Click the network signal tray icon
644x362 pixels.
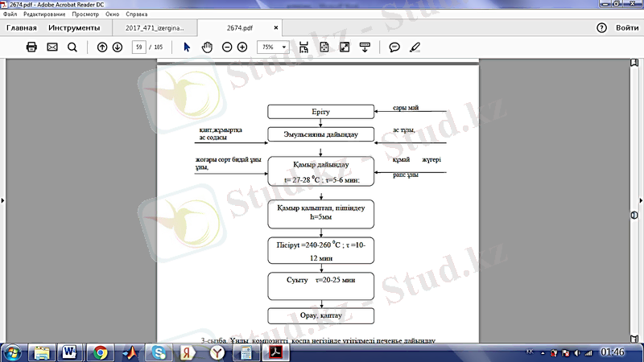coord(588,353)
